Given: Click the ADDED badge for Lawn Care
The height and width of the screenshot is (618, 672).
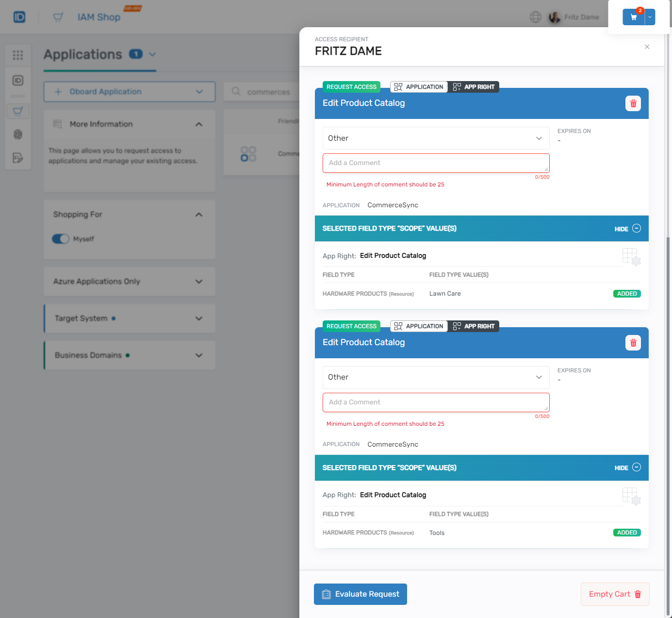Looking at the screenshot, I should (x=627, y=293).
